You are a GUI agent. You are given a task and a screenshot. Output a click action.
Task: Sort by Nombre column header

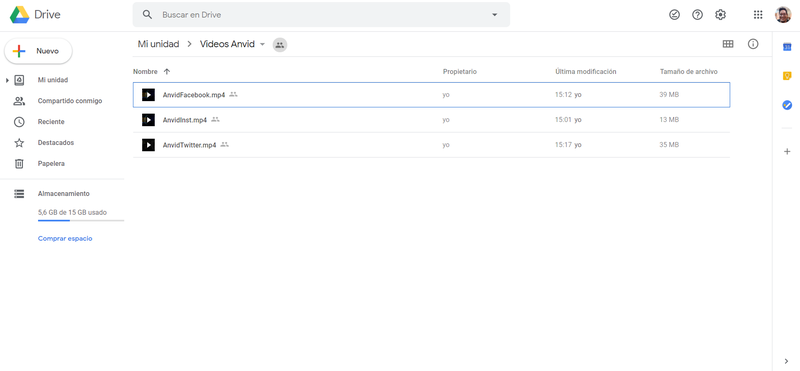[x=145, y=72]
